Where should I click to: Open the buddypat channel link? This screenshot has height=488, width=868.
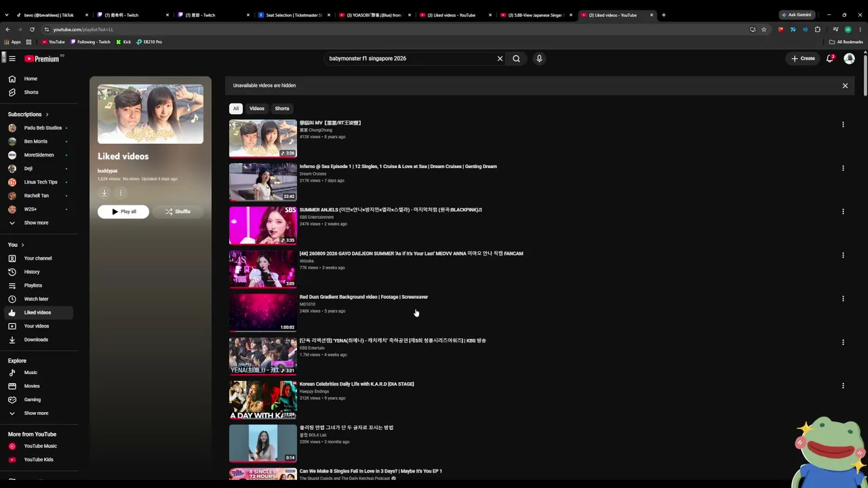[x=107, y=171]
